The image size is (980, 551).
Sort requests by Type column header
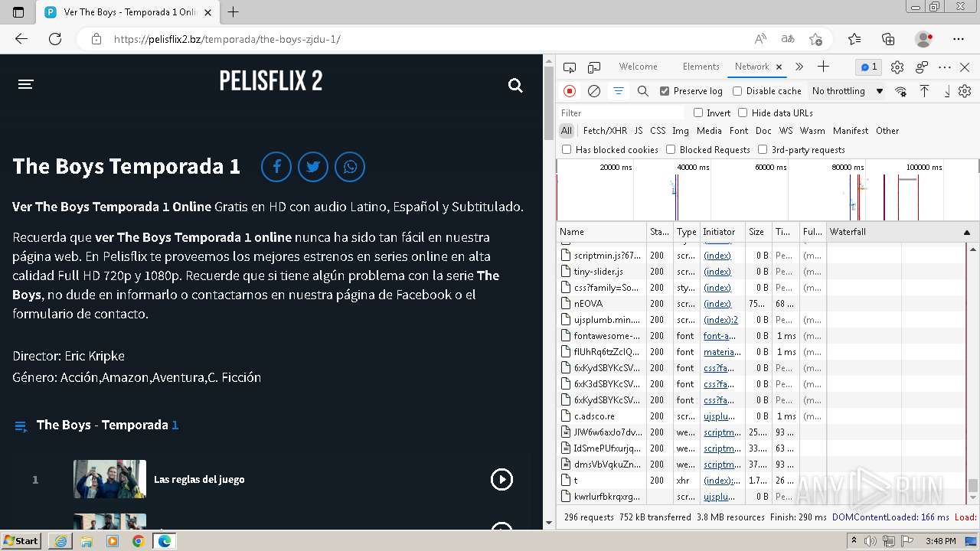click(x=687, y=232)
